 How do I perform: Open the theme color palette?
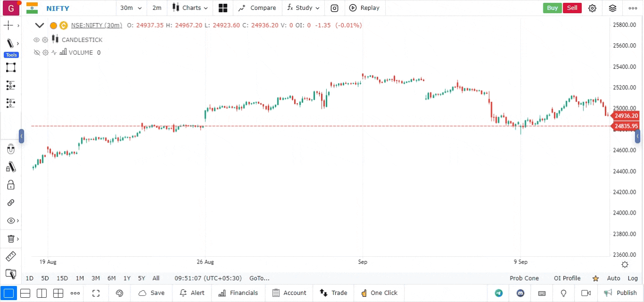(119, 293)
